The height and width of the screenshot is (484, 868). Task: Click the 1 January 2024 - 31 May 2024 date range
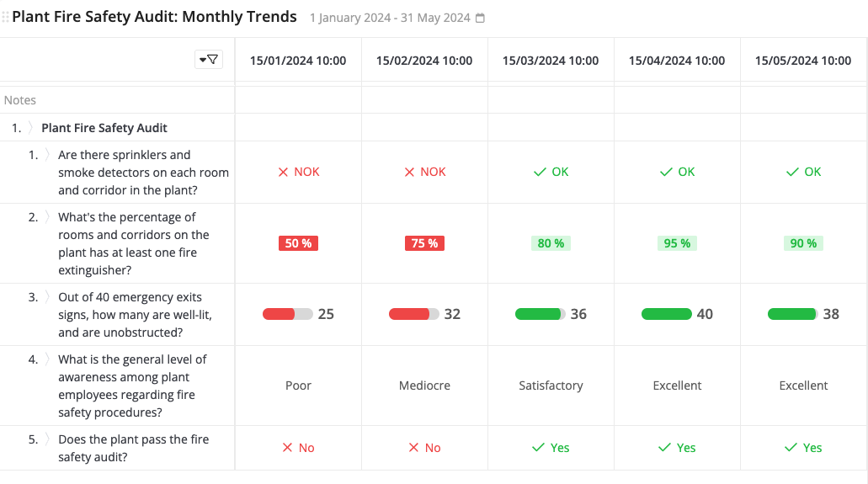390,19
